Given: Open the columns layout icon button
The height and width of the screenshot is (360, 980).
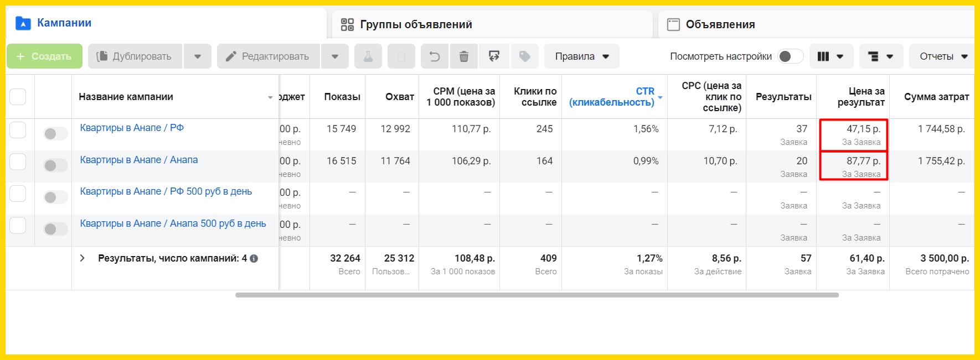Looking at the screenshot, I should click(831, 56).
